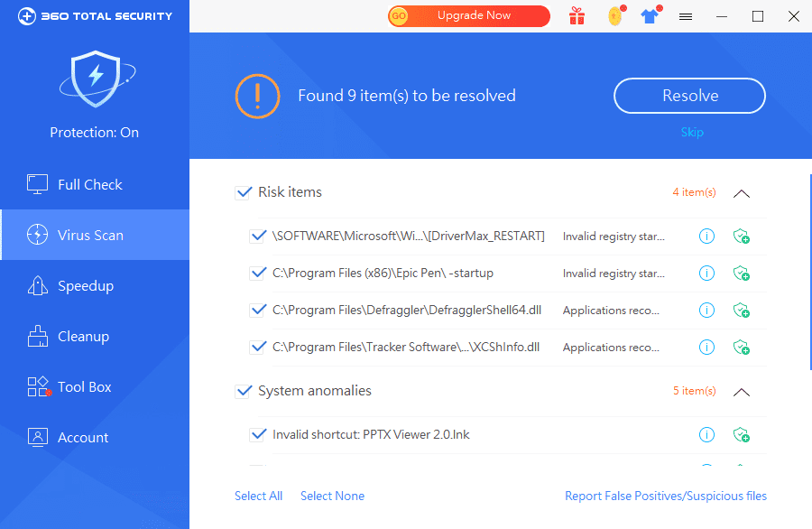Viewport: 812px width, 529px height.
Task: Click info icon for DriverMax_RESTART entry
Action: pyautogui.click(x=707, y=237)
